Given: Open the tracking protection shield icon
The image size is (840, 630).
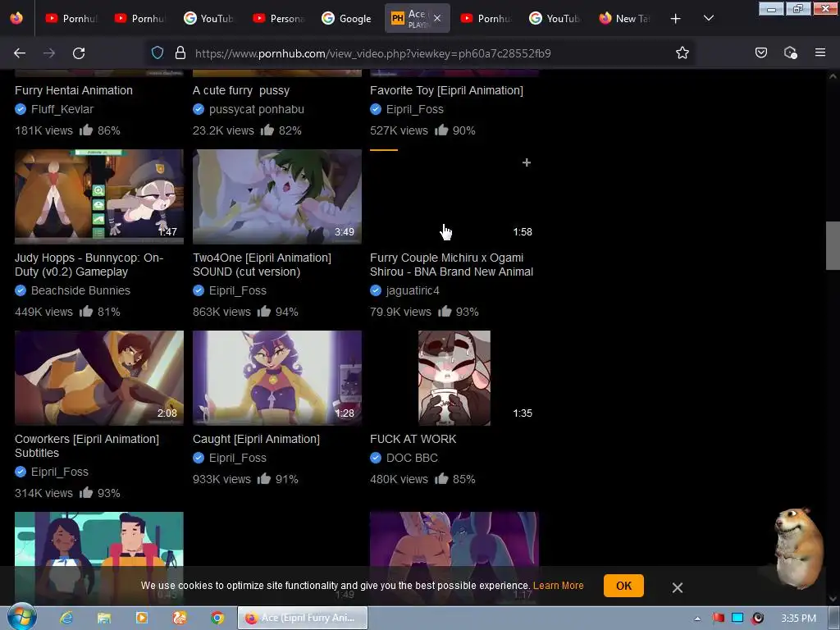Looking at the screenshot, I should click(x=157, y=52).
